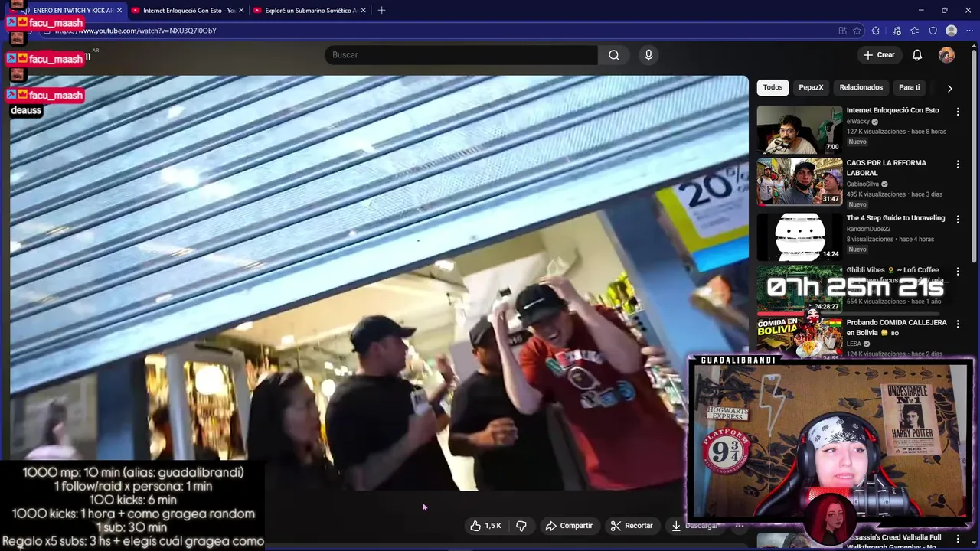The width and height of the screenshot is (980, 551).
Task: Show more filter chips with right chevron
Action: point(949,88)
